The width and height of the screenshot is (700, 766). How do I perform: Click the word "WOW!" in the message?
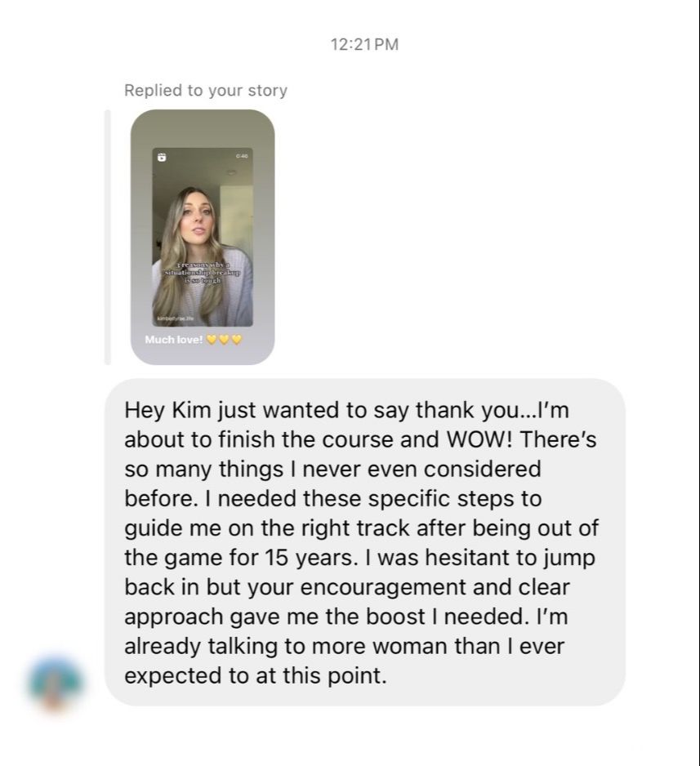coord(480,439)
